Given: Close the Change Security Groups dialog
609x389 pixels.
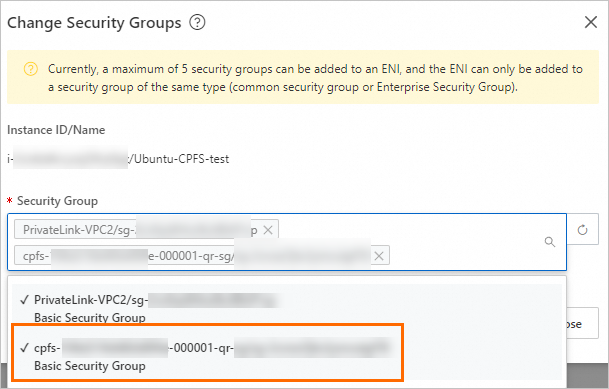Looking at the screenshot, I should (x=591, y=22).
